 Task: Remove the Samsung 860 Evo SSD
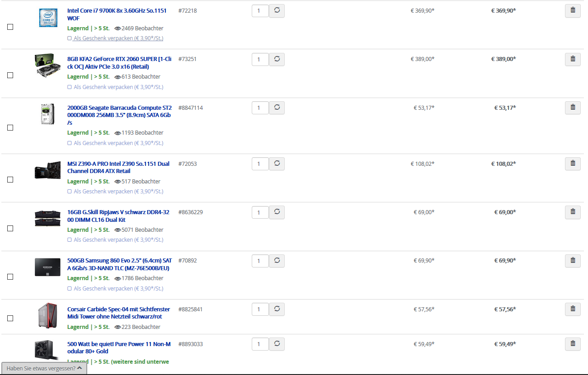[573, 261]
